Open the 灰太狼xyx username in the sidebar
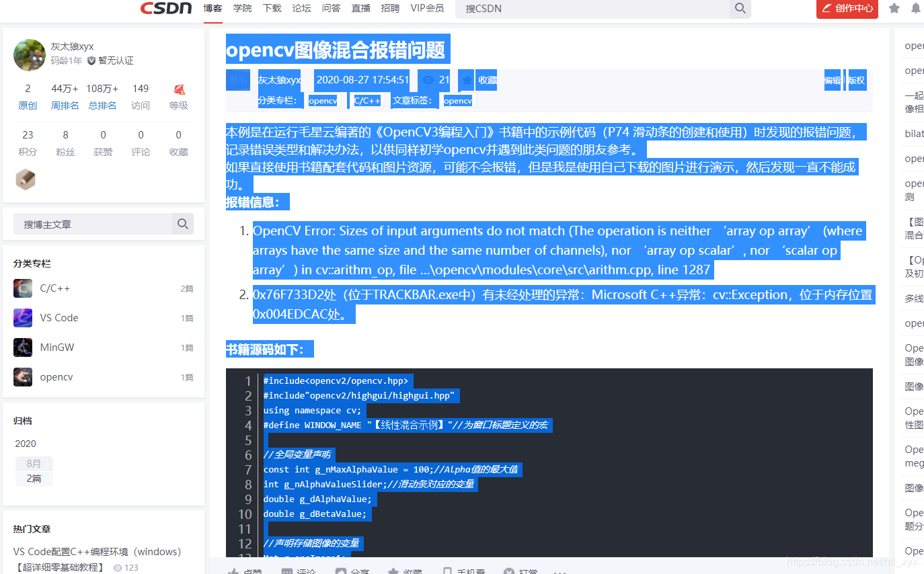 pyautogui.click(x=72, y=46)
